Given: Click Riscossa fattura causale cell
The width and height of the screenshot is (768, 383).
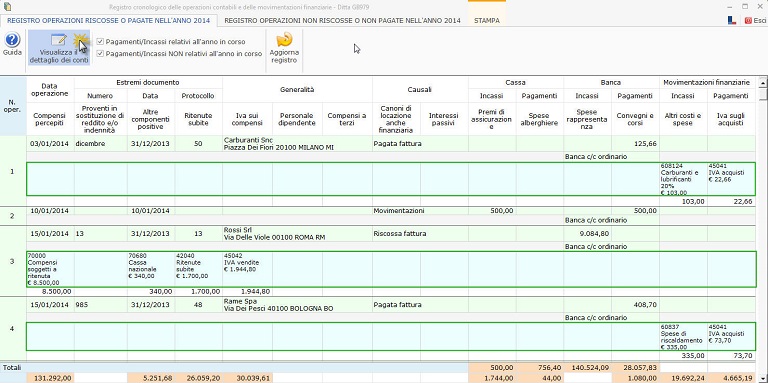Looking at the screenshot, I should coord(420,234).
